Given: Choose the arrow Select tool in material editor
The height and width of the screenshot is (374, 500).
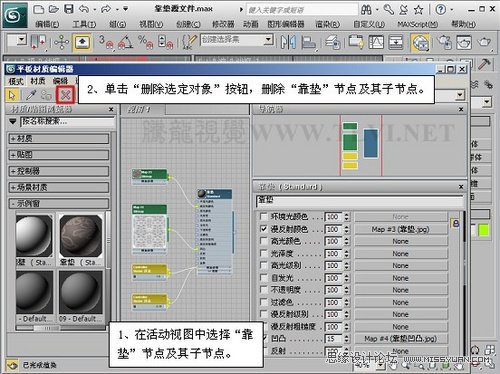Looking at the screenshot, I should tap(12, 95).
